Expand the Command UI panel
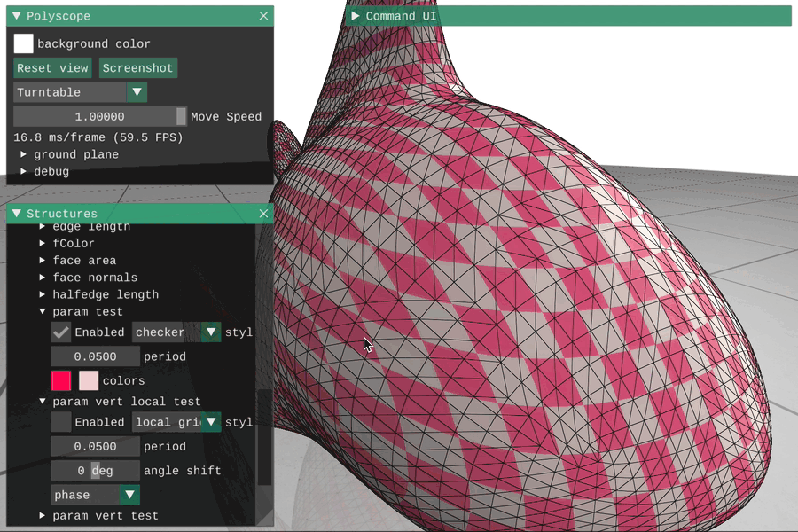798x532 pixels. 354,15
